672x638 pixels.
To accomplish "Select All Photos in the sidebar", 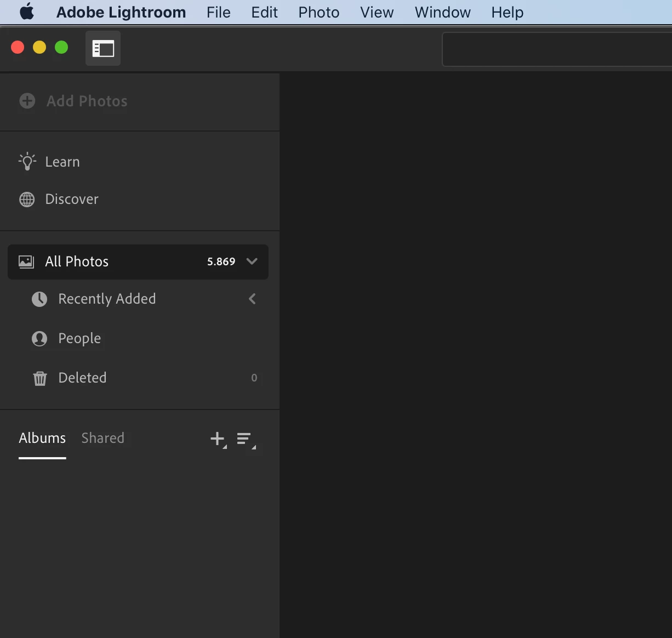I will (138, 261).
